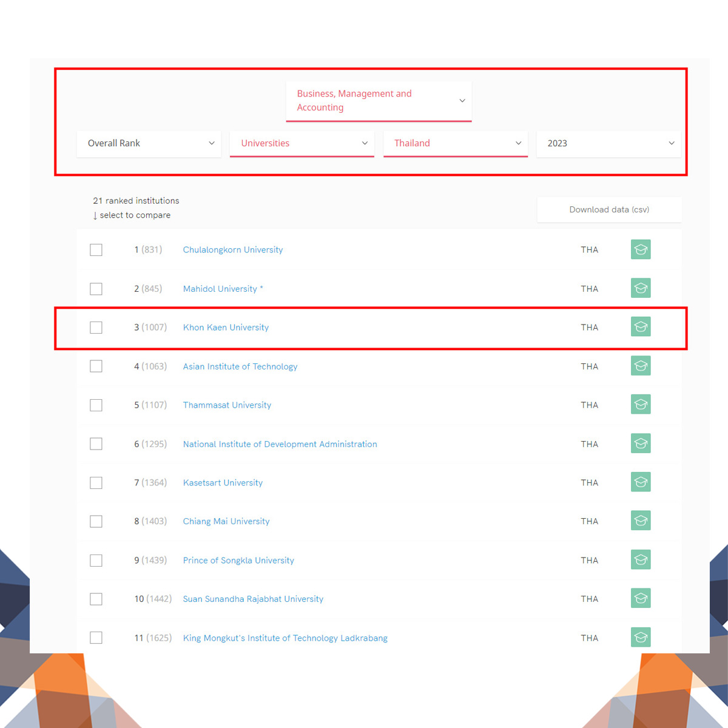The image size is (728, 728).
Task: Click the rank '3 (1007)' value
Action: [150, 327]
